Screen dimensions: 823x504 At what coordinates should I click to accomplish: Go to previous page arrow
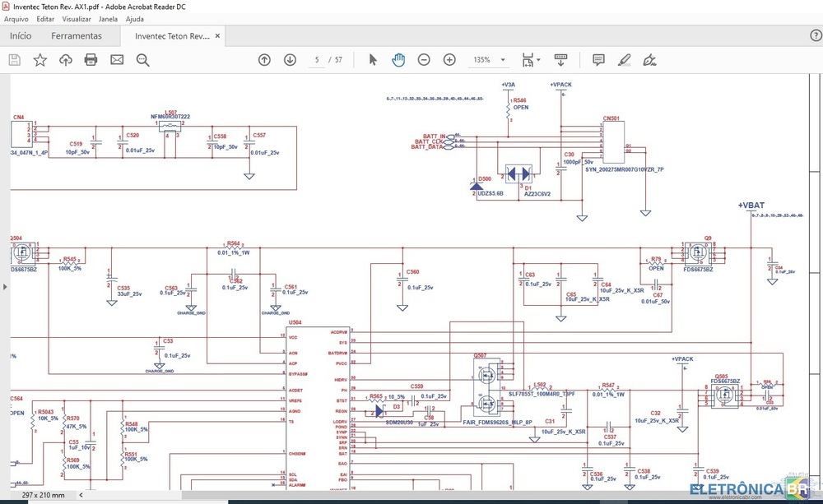(x=264, y=60)
